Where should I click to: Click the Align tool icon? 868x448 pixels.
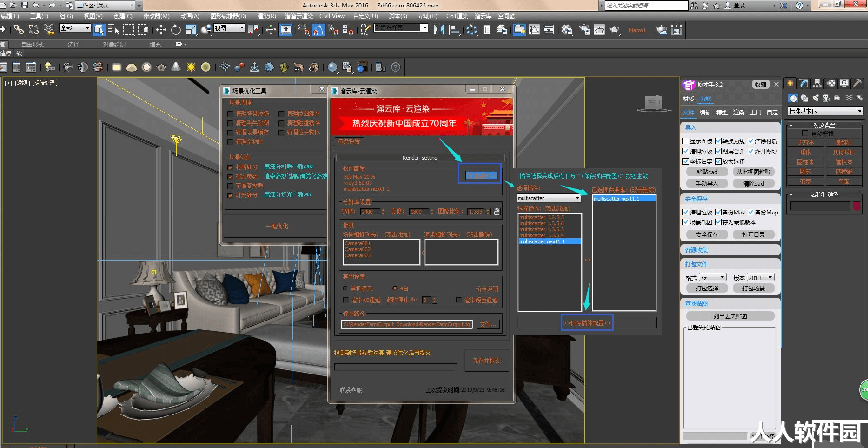coord(454,30)
